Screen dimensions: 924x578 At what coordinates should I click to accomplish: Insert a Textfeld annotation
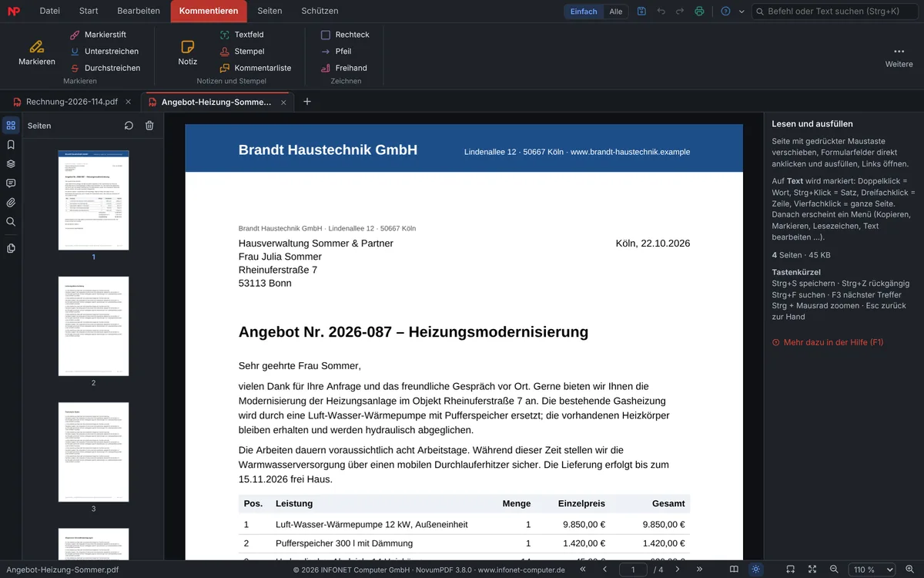tap(242, 35)
